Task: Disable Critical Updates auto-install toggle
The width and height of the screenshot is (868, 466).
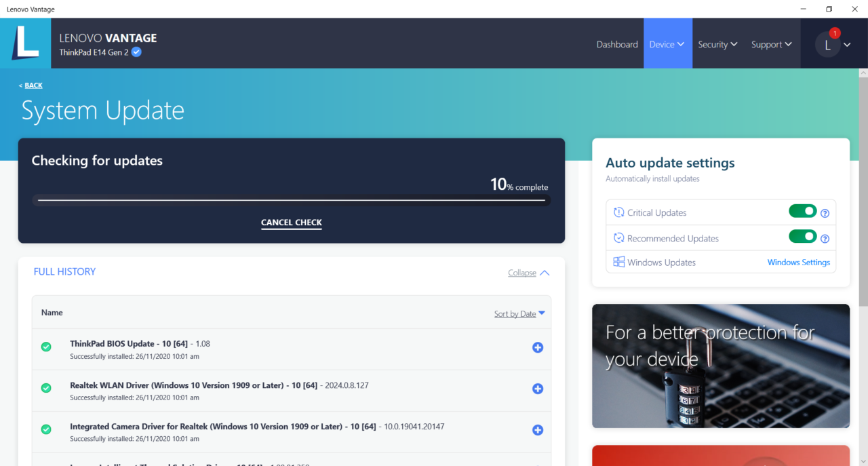Action: point(802,212)
